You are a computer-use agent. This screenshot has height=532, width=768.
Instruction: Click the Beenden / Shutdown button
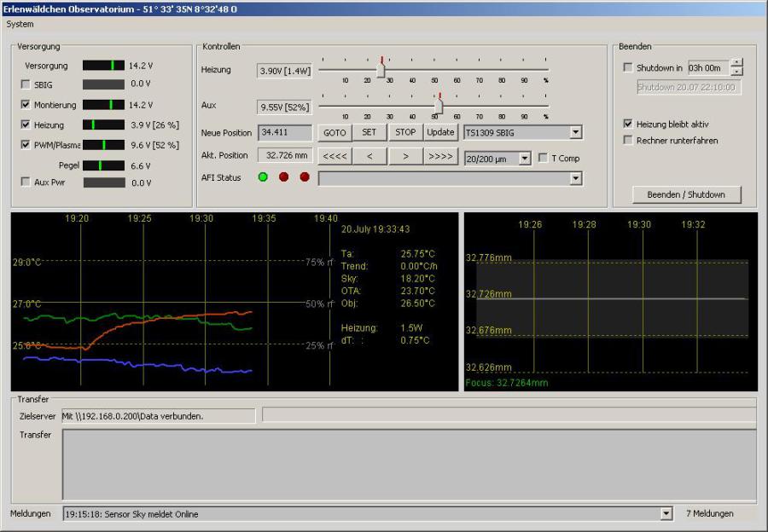(x=686, y=194)
